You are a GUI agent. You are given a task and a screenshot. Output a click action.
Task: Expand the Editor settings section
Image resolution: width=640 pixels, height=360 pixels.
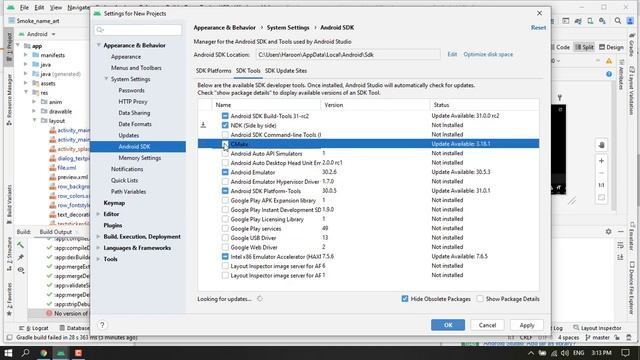pos(98,214)
